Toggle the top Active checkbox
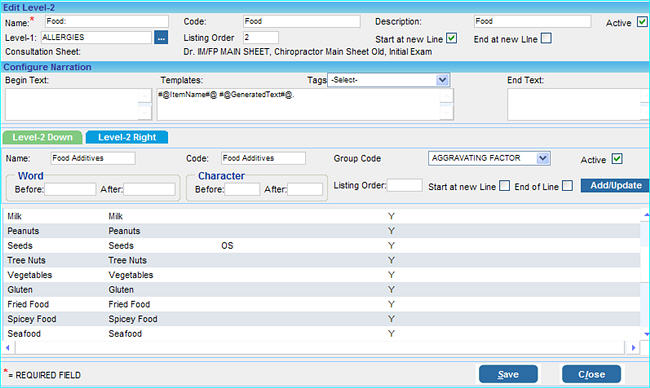This screenshot has height=388, width=650. pos(642,22)
